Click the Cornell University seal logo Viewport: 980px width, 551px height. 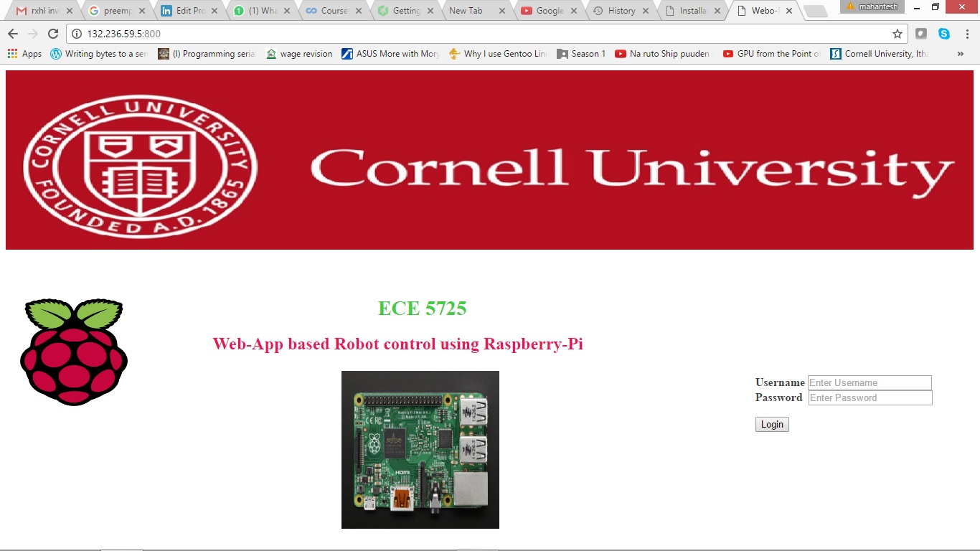[x=141, y=166]
